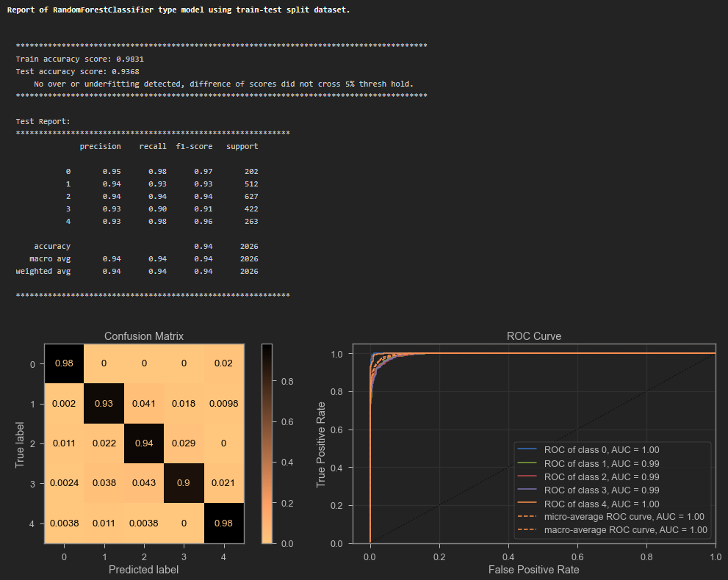Click the macro-average ROC curve legend entry

coord(624,530)
